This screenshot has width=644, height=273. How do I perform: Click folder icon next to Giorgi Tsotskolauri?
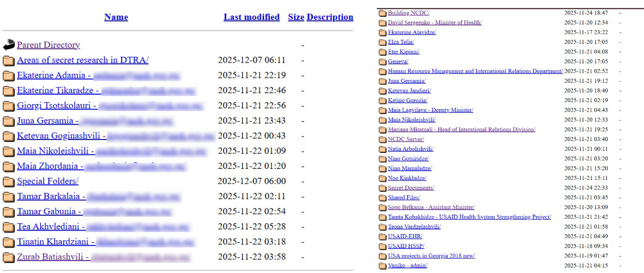[8, 106]
